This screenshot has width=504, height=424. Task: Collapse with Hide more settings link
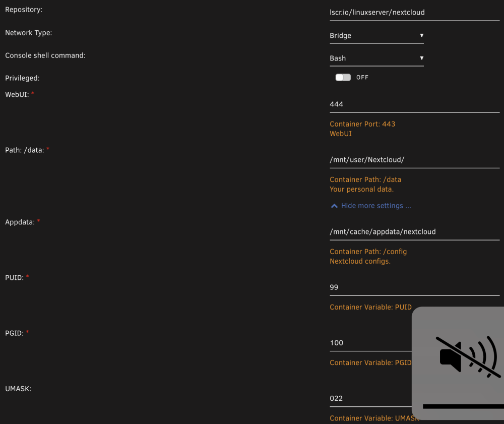pyautogui.click(x=371, y=206)
